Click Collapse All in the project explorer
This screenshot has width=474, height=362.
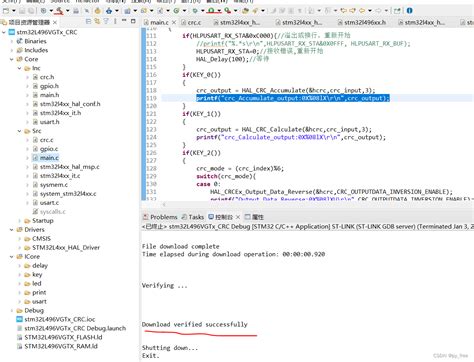(88, 22)
